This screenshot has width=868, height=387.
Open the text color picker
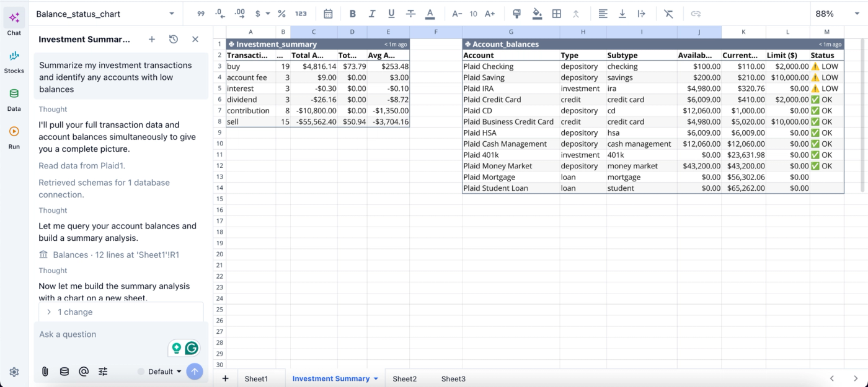pos(430,14)
